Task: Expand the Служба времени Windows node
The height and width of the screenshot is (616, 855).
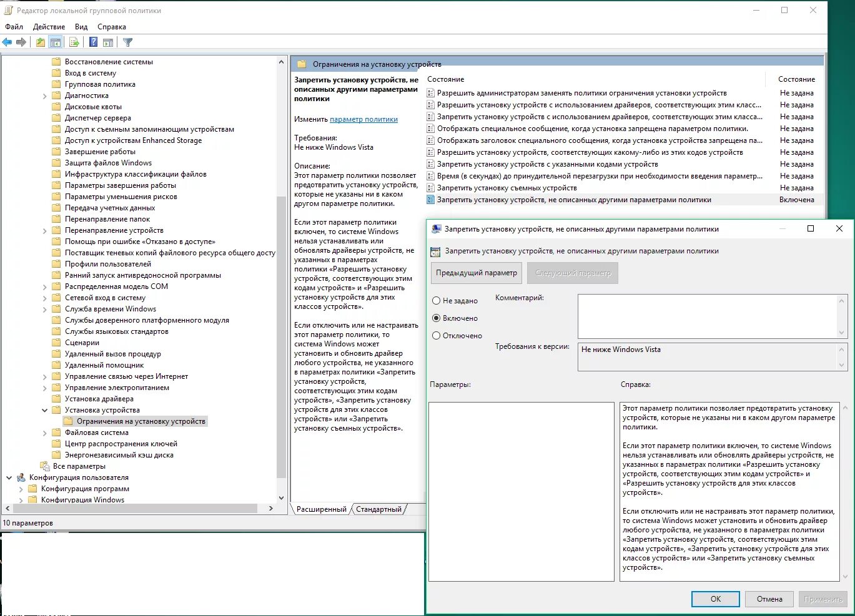Action: tap(45, 310)
